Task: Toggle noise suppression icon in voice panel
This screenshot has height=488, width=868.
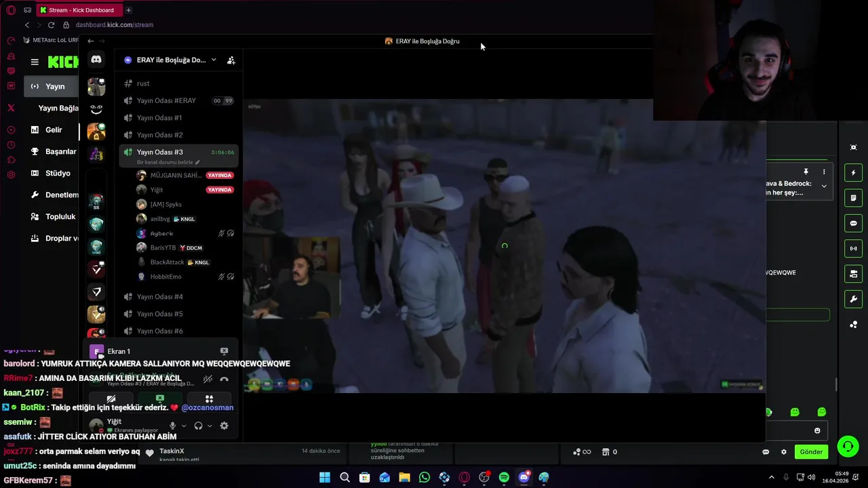Action: pyautogui.click(x=208, y=380)
